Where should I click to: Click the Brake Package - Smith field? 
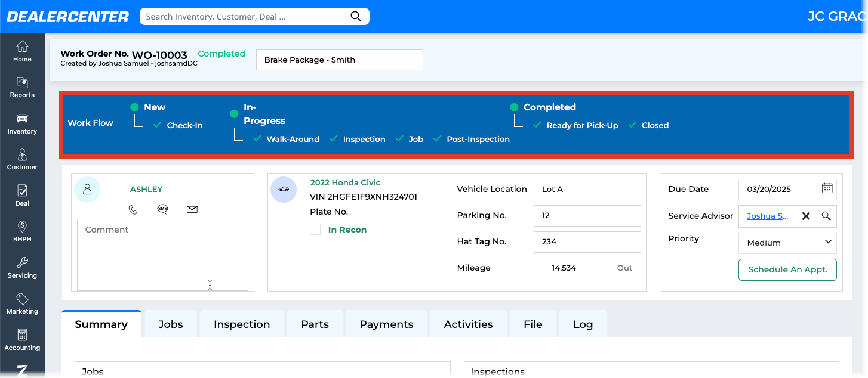pos(340,60)
